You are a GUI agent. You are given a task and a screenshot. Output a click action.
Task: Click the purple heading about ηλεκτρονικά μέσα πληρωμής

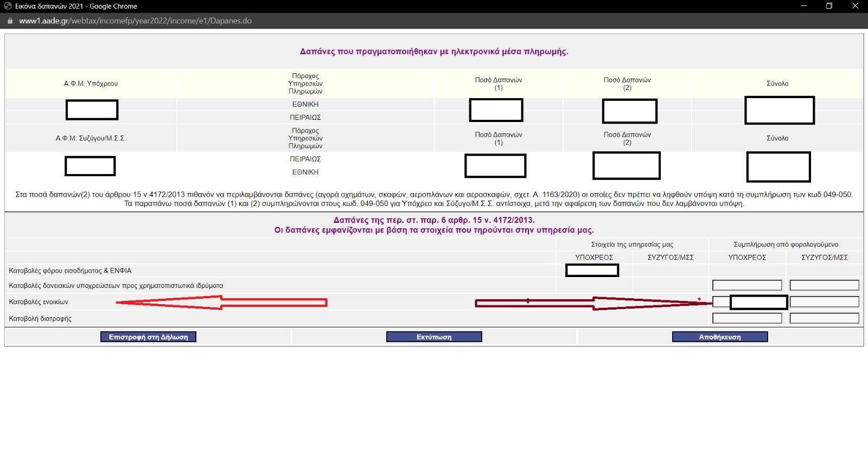coord(434,52)
